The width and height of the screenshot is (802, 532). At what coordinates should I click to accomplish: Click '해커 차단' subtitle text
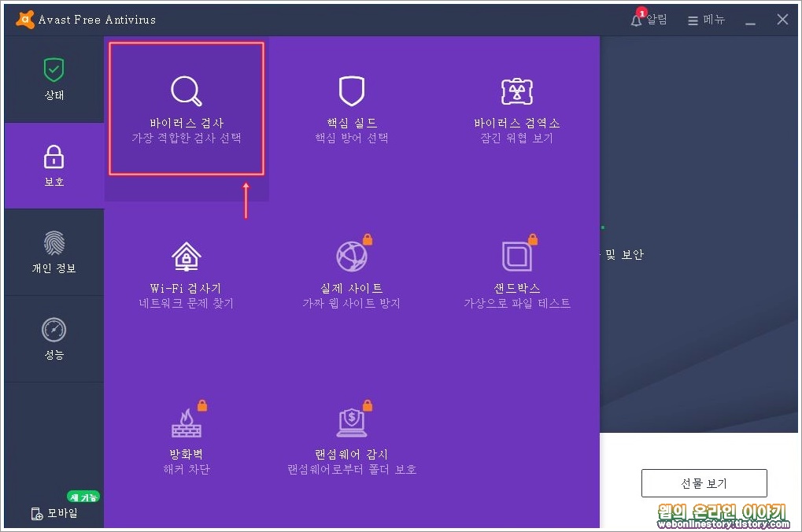(187, 470)
